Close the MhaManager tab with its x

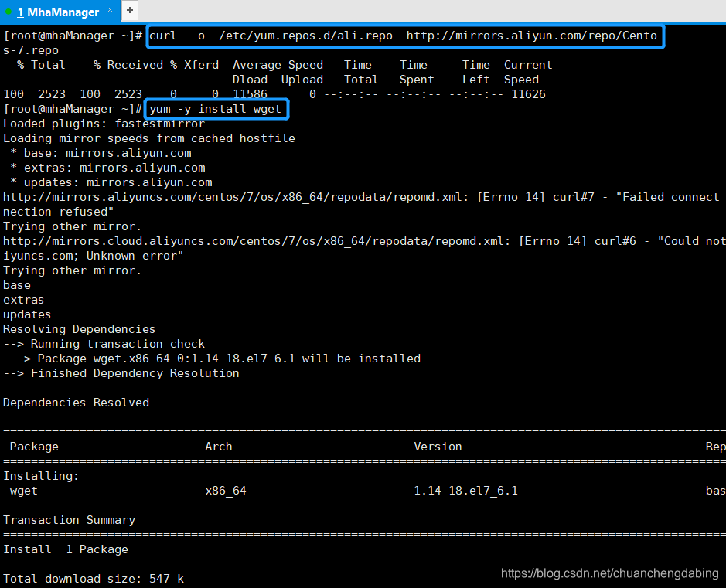click(x=111, y=9)
